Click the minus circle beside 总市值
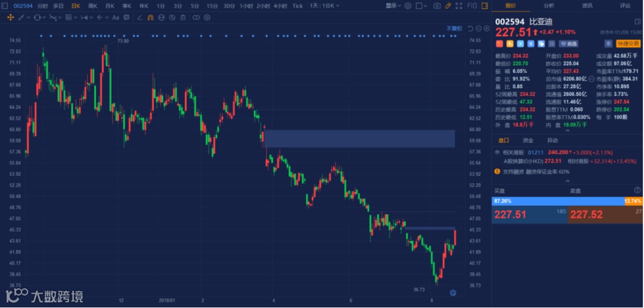Screen dimensions: 644x308 click(x=592, y=79)
